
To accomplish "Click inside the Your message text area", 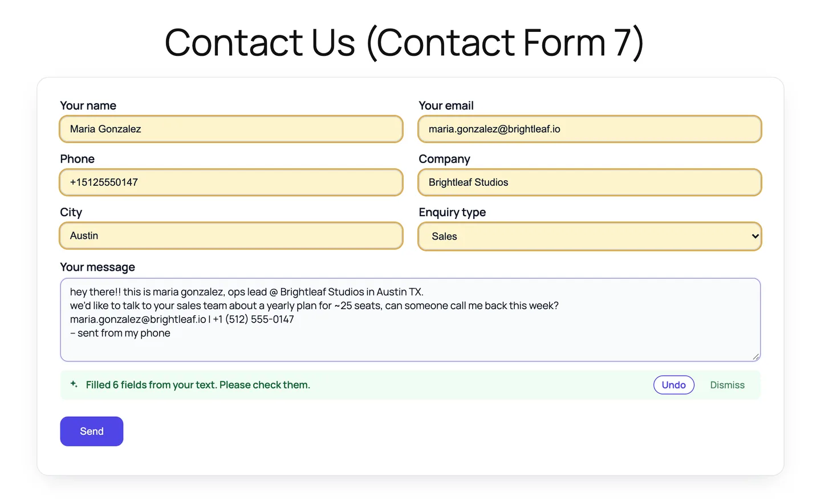I will (x=410, y=320).
